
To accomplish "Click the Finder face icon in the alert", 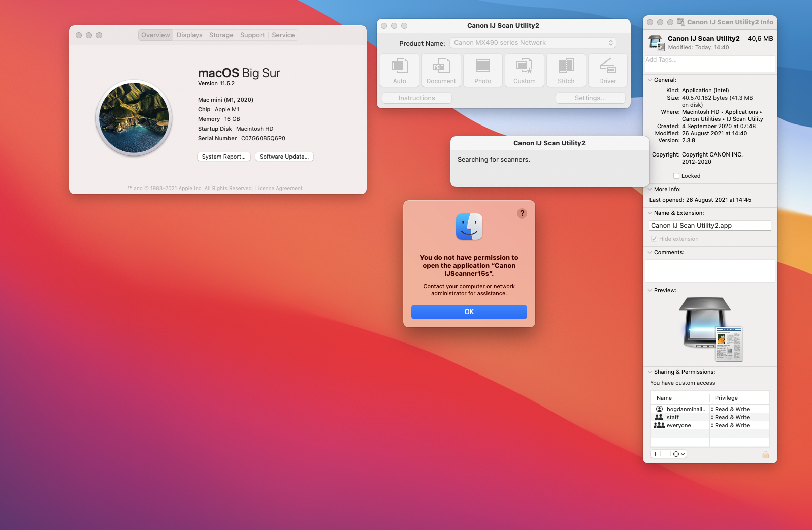I will [469, 227].
